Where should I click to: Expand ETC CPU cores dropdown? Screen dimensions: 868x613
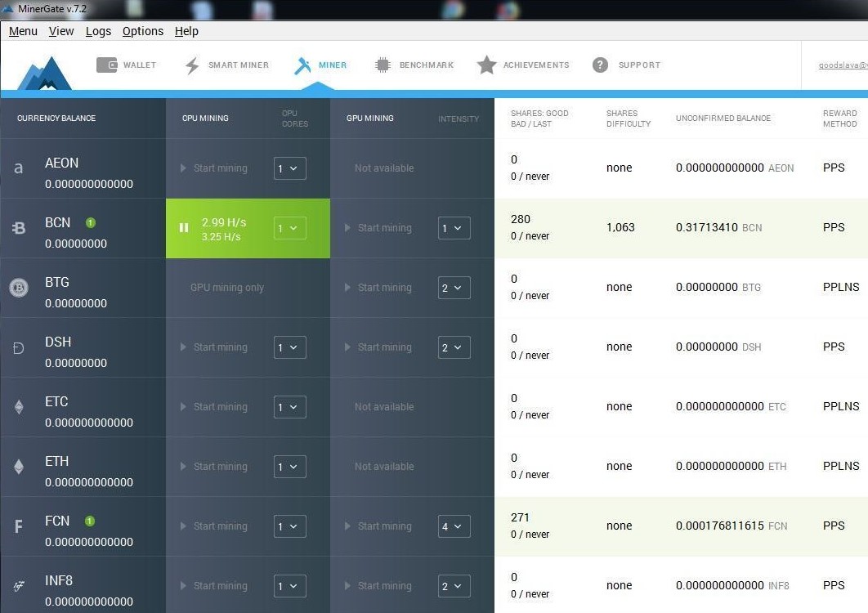click(x=289, y=407)
